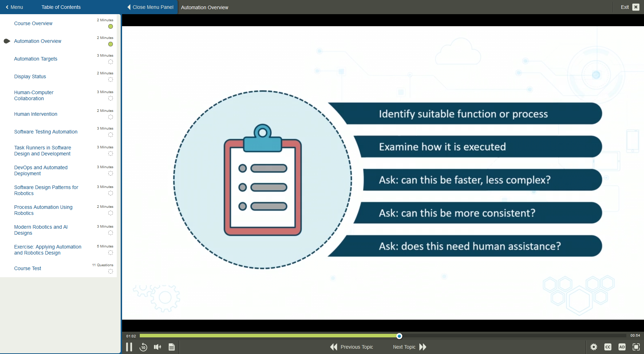644x354 pixels.
Task: Select the Automation Targets topic
Action: [x=36, y=59]
